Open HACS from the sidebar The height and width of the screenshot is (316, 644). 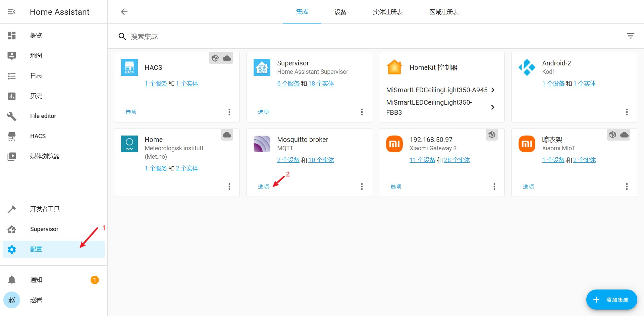38,136
